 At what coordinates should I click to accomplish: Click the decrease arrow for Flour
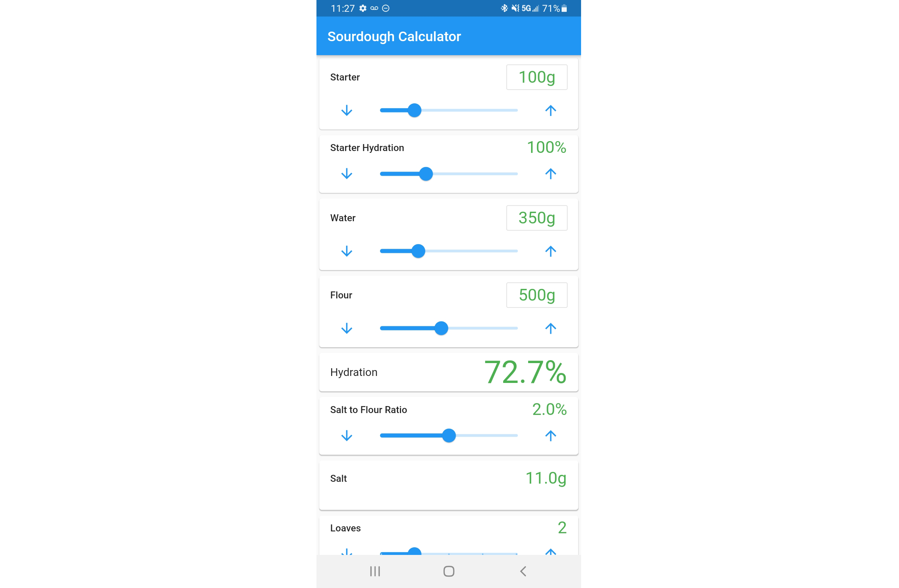pos(347,327)
